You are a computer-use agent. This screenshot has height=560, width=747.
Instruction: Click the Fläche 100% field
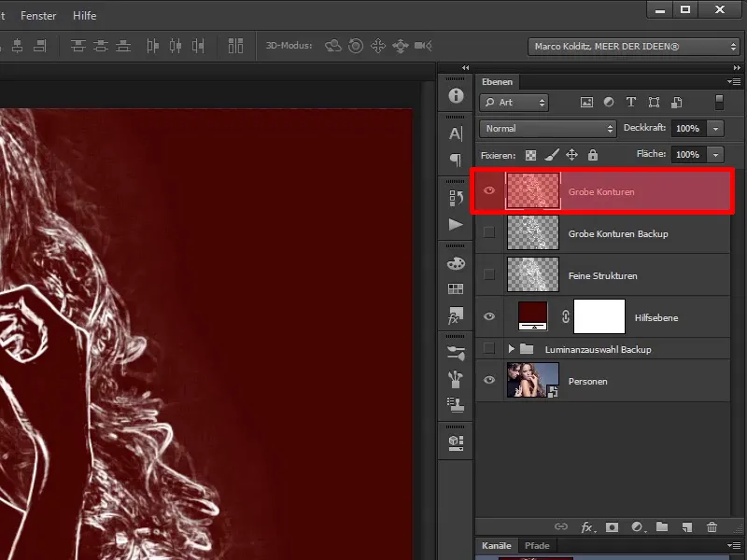(x=688, y=155)
